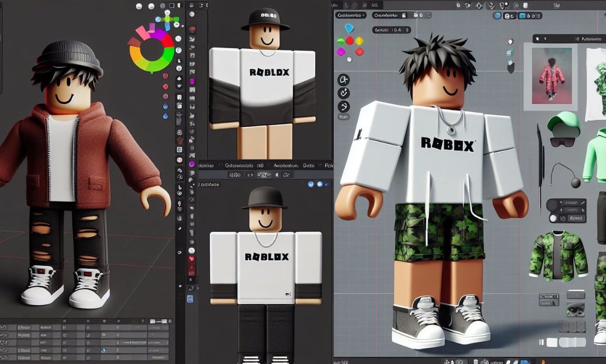Pick the magenta circle color dot in right viewport
Viewport: 606px width, 364px height.
click(x=341, y=52)
